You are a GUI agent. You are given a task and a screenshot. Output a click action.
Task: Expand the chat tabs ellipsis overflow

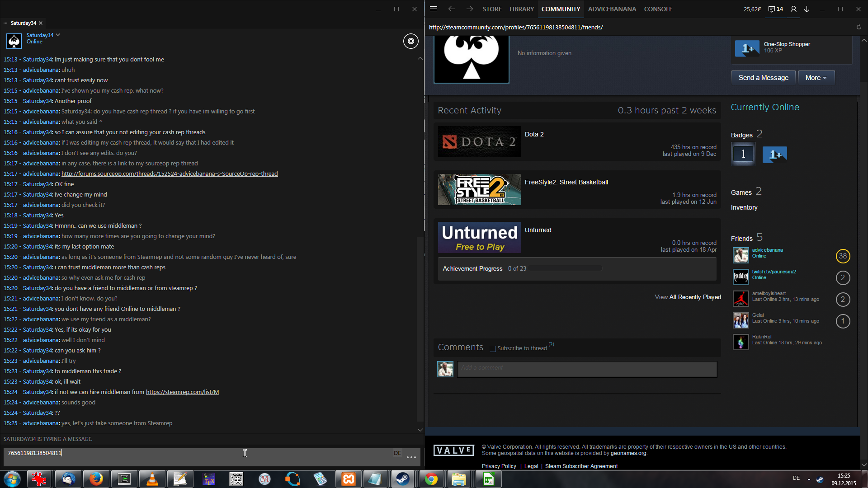tap(5, 23)
